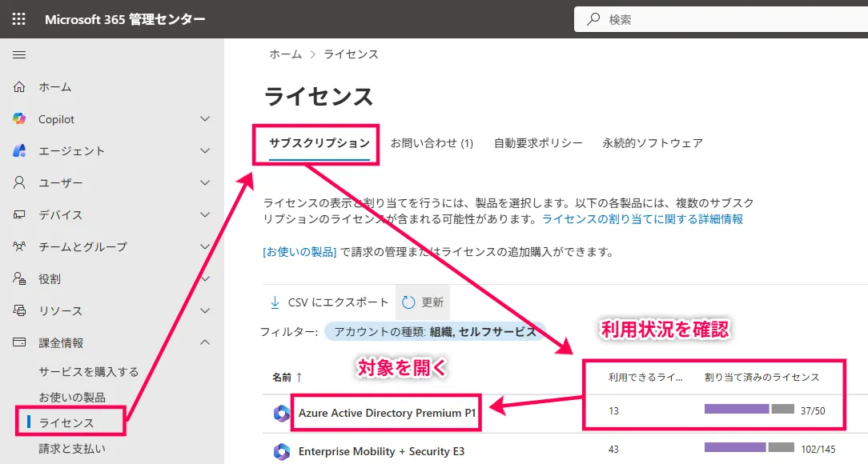Click the ユーザー person icon
Screen dimensions: 868x464
(19, 183)
